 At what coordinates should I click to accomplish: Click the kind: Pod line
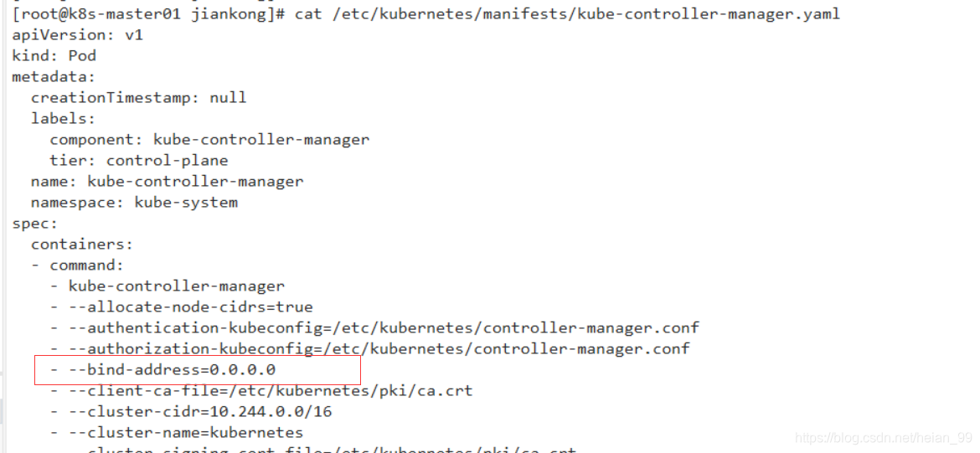click(x=54, y=55)
